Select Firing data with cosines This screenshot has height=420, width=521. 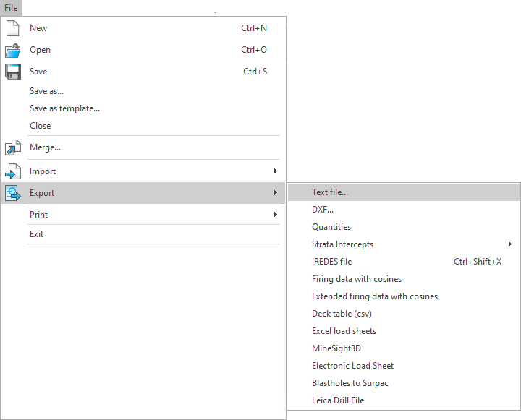[403, 279]
